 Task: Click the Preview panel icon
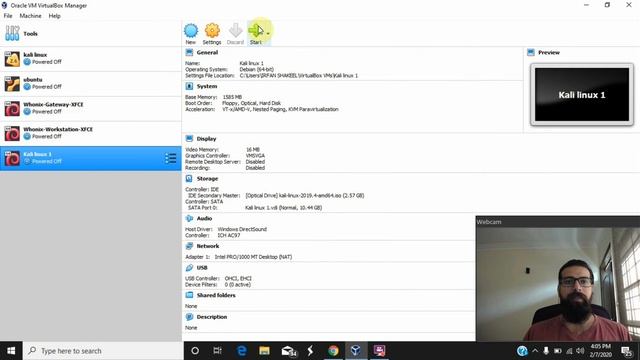coord(531,52)
